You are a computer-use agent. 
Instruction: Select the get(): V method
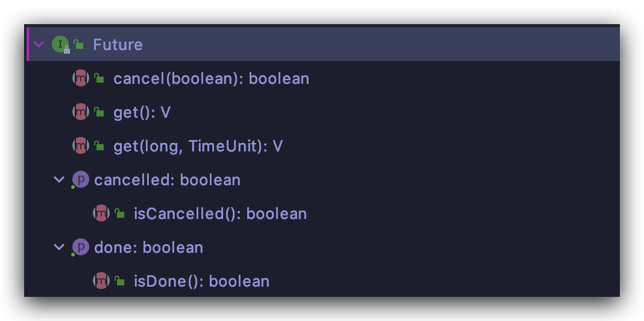[142, 112]
